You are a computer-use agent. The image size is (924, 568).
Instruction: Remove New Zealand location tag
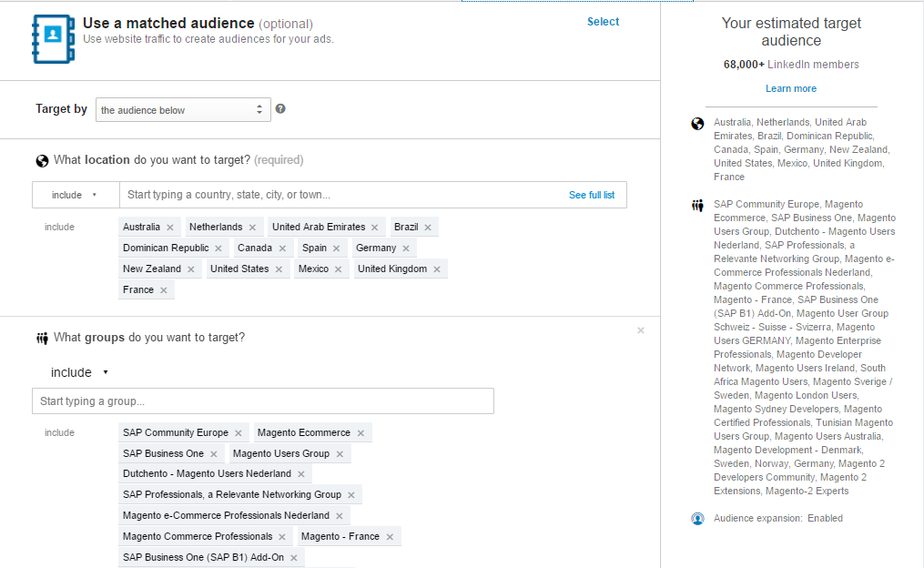point(191,269)
